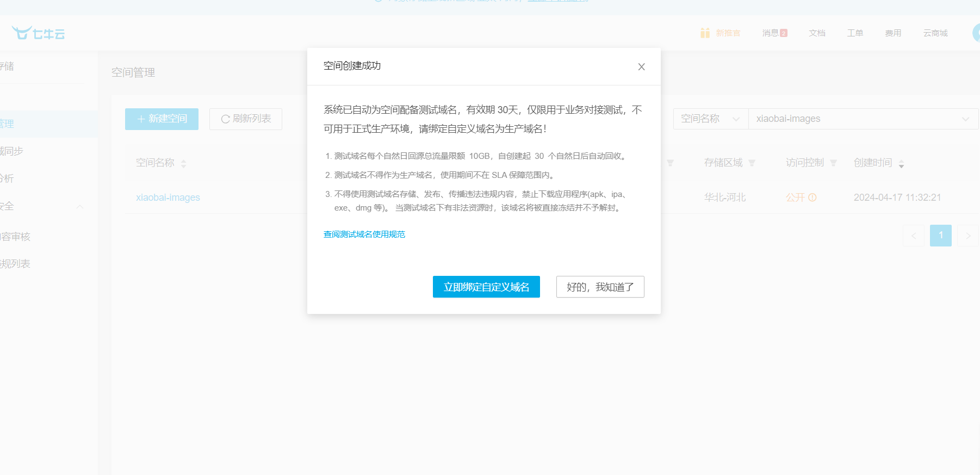Click the 好的，我知道了 button
980x475 pixels.
(600, 287)
